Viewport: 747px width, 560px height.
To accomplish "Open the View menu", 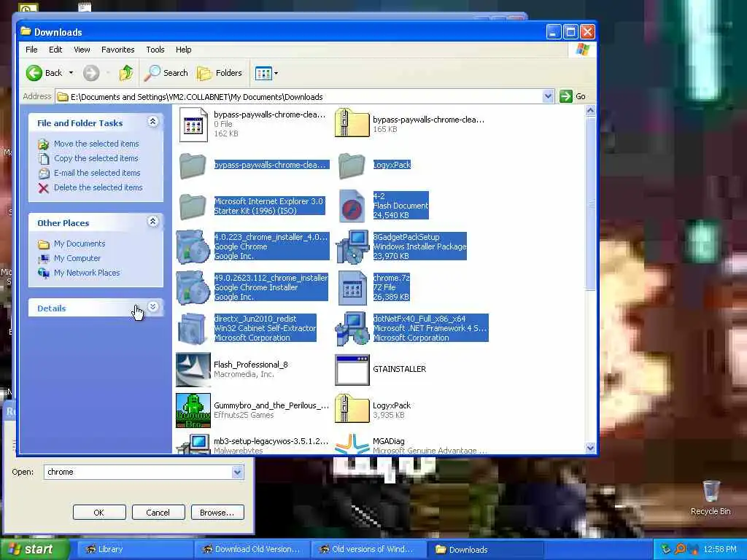I will click(x=82, y=50).
